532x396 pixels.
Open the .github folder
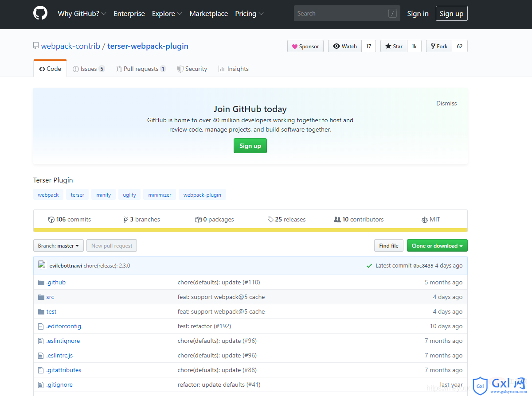point(56,282)
